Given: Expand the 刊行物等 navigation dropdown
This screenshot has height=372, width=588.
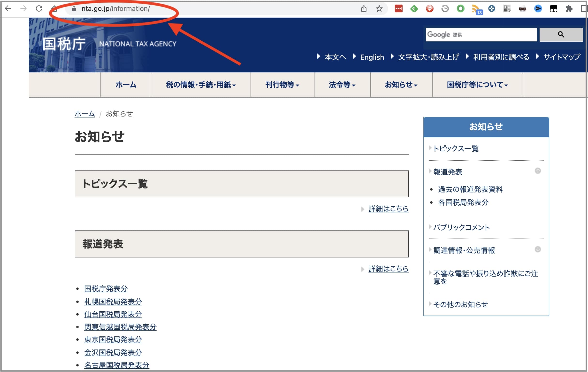Looking at the screenshot, I should pos(282,85).
